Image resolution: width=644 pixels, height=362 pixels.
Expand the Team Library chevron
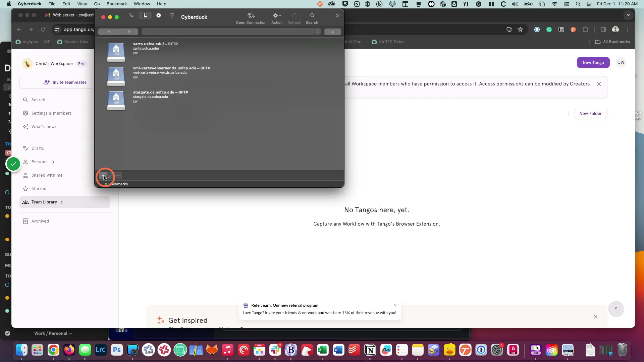pyautogui.click(x=62, y=202)
